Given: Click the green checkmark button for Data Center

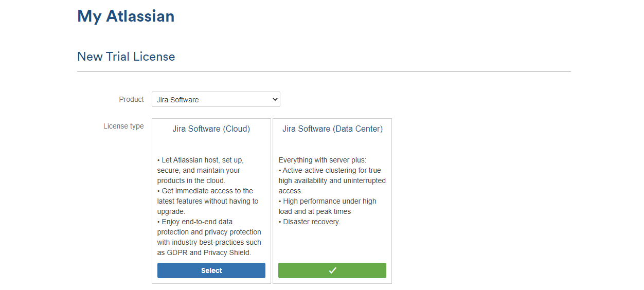Looking at the screenshot, I should click(x=332, y=270).
